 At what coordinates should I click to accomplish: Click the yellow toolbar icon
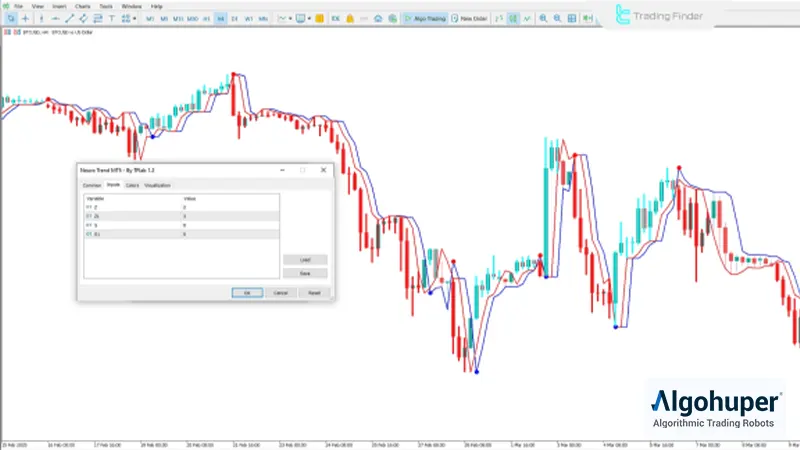pyautogui.click(x=319, y=19)
